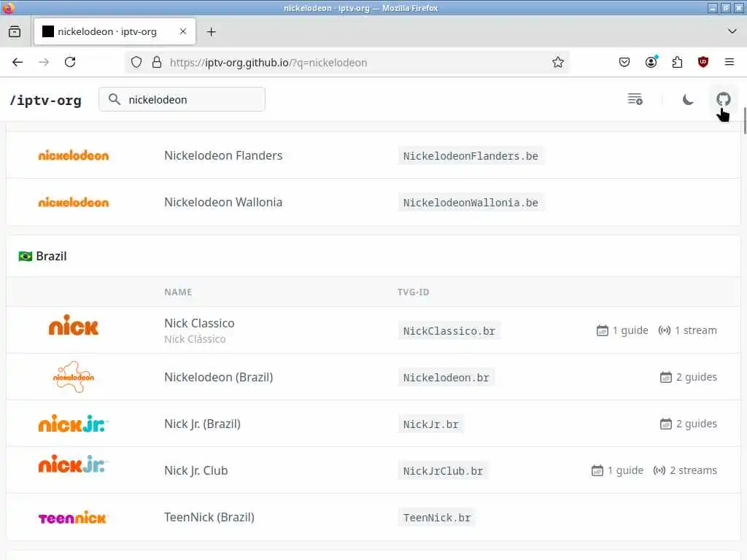
Task: Open Nickelodeon (Brazil) 2 guides
Action: (688, 377)
